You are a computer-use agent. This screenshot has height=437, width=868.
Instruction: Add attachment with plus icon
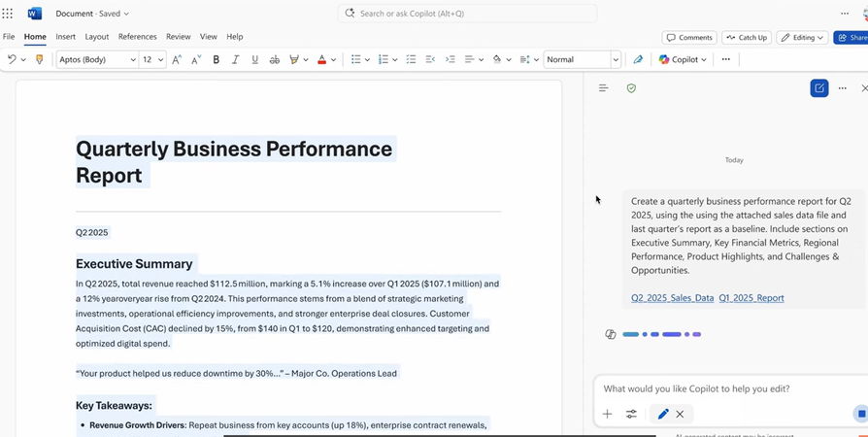click(x=607, y=414)
